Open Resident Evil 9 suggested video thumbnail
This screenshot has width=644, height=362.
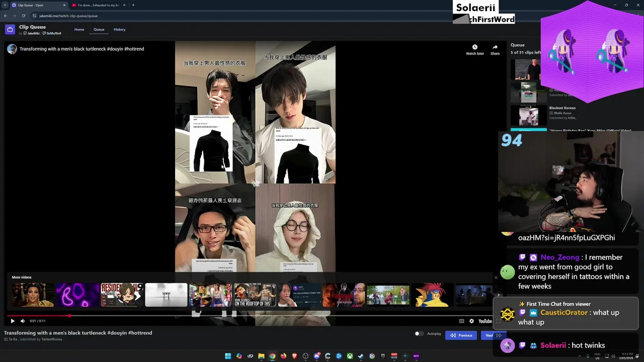pos(122,295)
